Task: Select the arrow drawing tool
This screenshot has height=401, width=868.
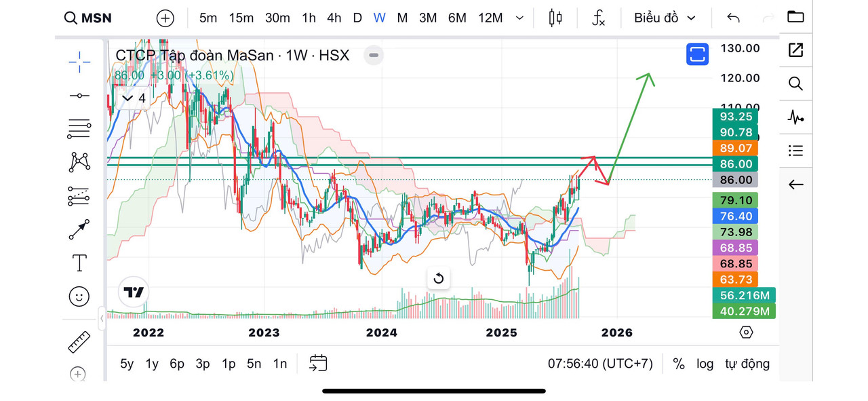Action: click(79, 229)
